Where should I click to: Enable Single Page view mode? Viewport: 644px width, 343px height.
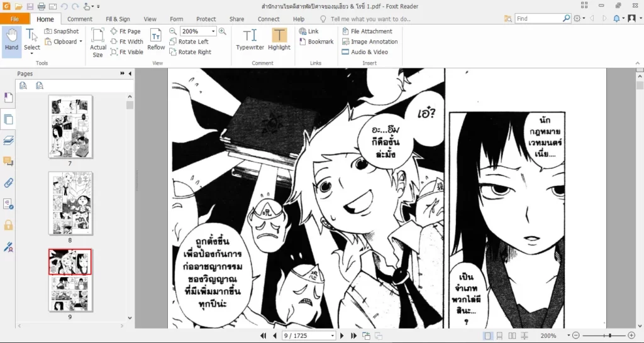(487, 335)
